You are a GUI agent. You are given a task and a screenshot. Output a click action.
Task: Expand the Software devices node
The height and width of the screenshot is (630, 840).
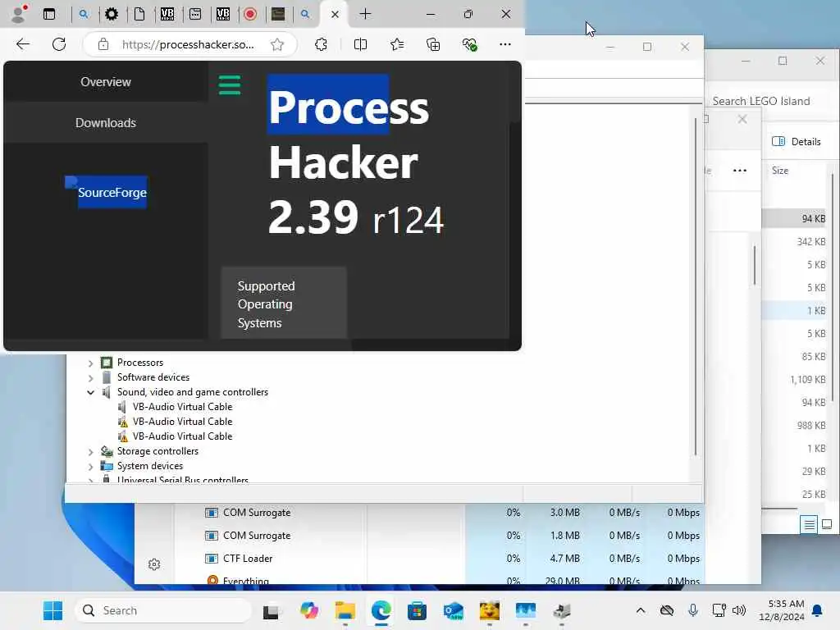coord(90,377)
